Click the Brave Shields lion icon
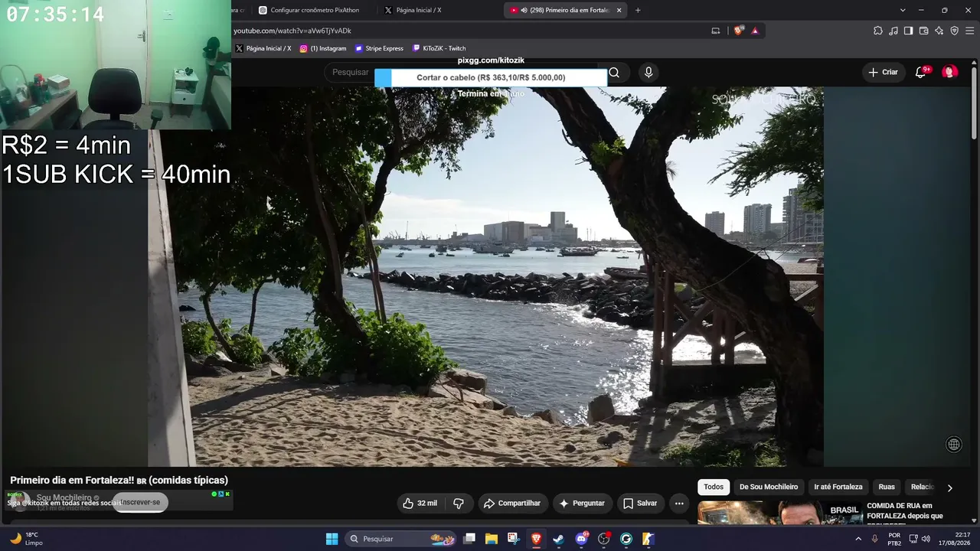Viewport: 980px width, 551px height. click(738, 31)
